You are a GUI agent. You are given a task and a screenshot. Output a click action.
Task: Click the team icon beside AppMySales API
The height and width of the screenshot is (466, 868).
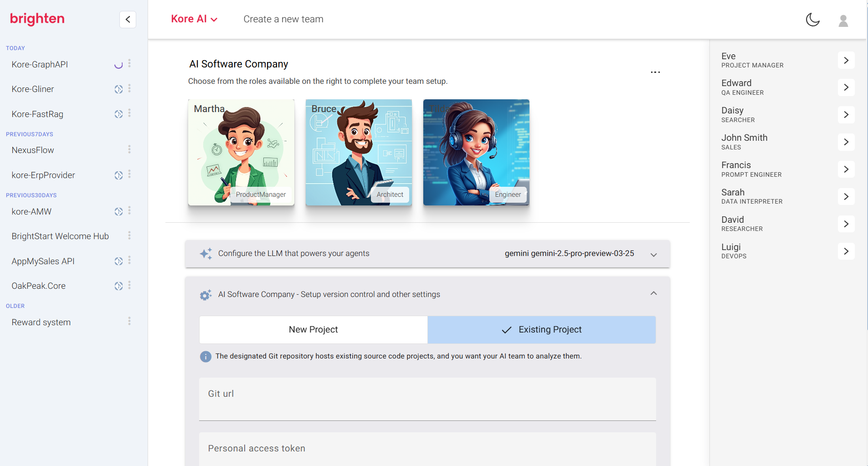click(x=118, y=261)
